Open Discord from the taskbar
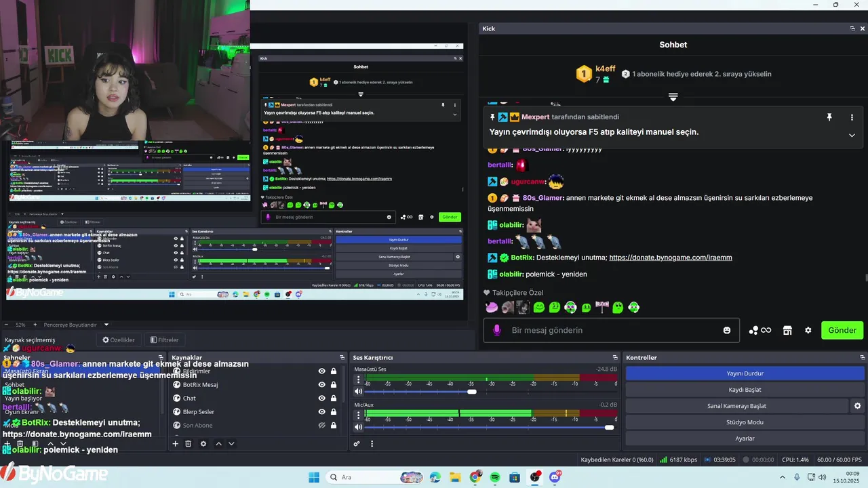The width and height of the screenshot is (868, 488). [x=555, y=477]
